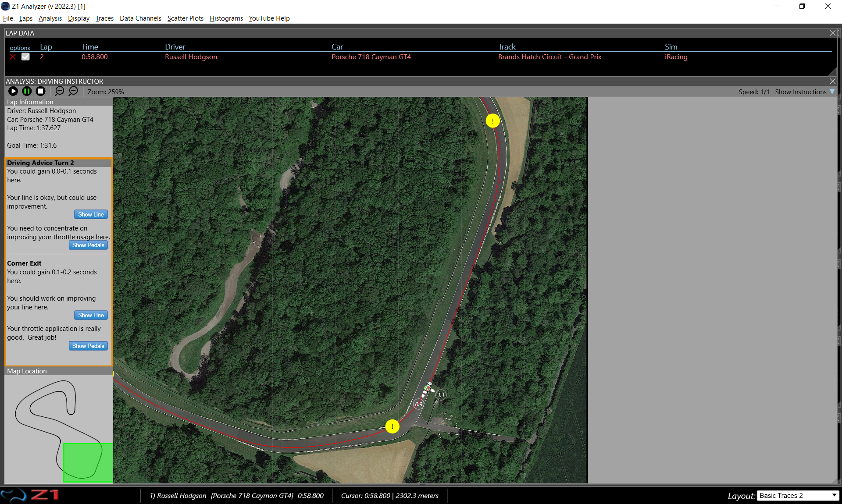
Task: Toggle lap 2 visibility checkbox
Action: pos(25,57)
